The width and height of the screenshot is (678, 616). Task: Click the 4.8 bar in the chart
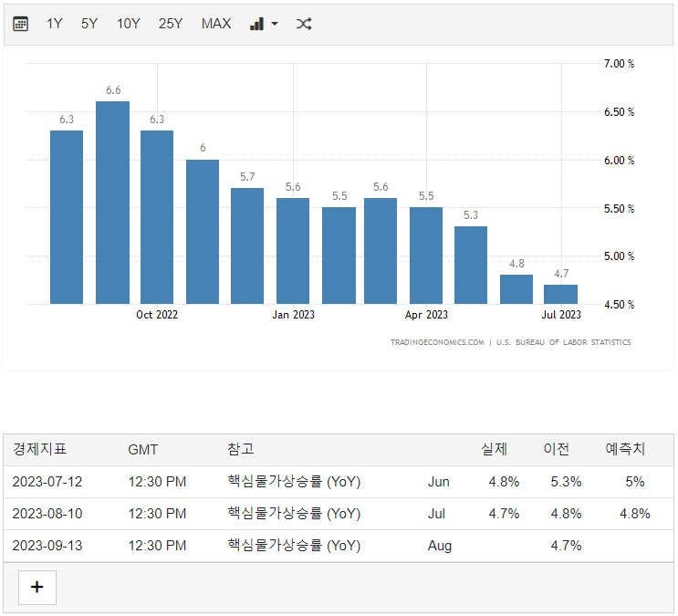[516, 289]
